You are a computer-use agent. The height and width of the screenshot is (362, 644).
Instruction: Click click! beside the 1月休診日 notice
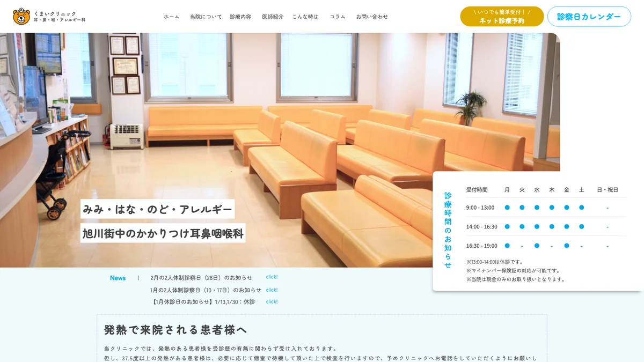point(271,301)
